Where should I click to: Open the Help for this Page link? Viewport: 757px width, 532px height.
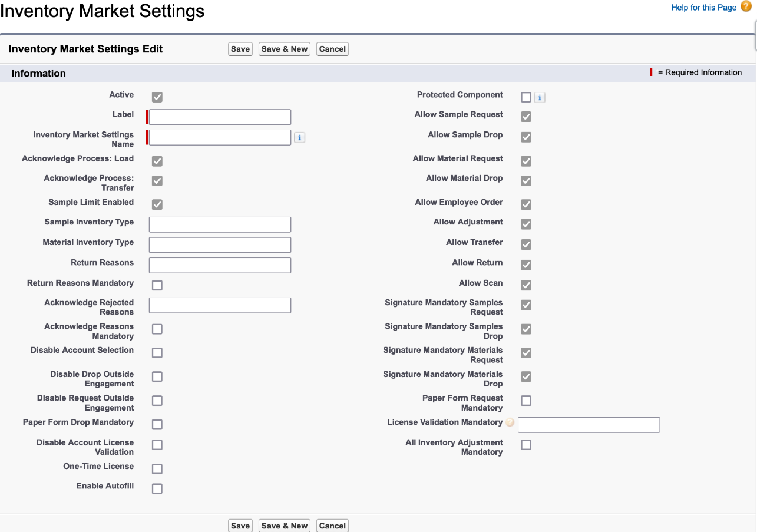pos(703,8)
